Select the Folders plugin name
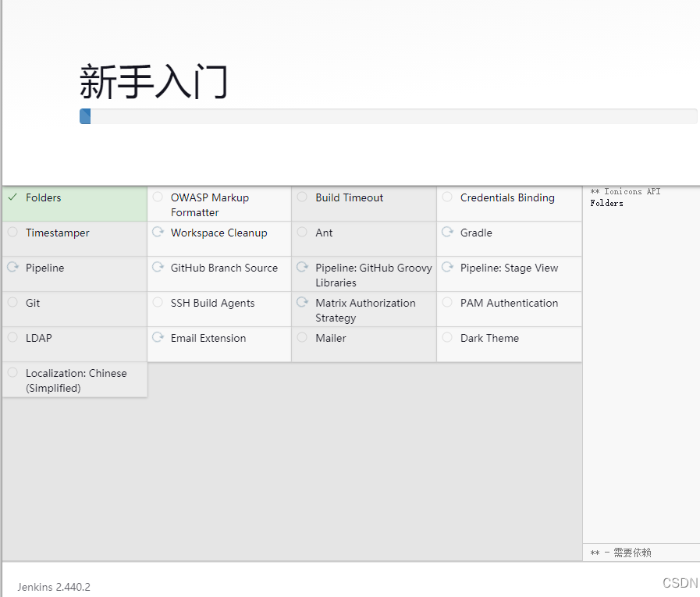Viewport: 700px width, 597px height. pos(43,197)
